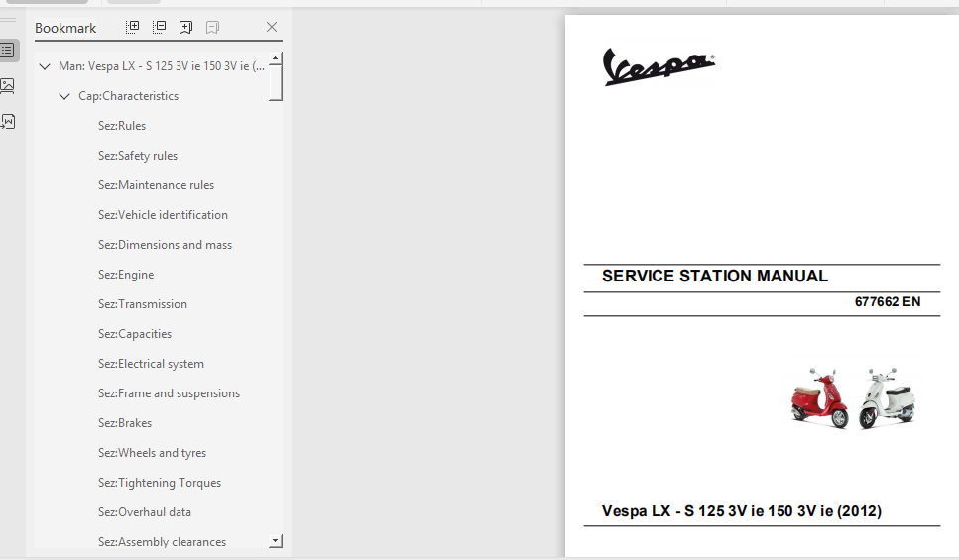959x560 pixels.
Task: Select the Cap:Characteristics bookmark
Action: coord(129,96)
